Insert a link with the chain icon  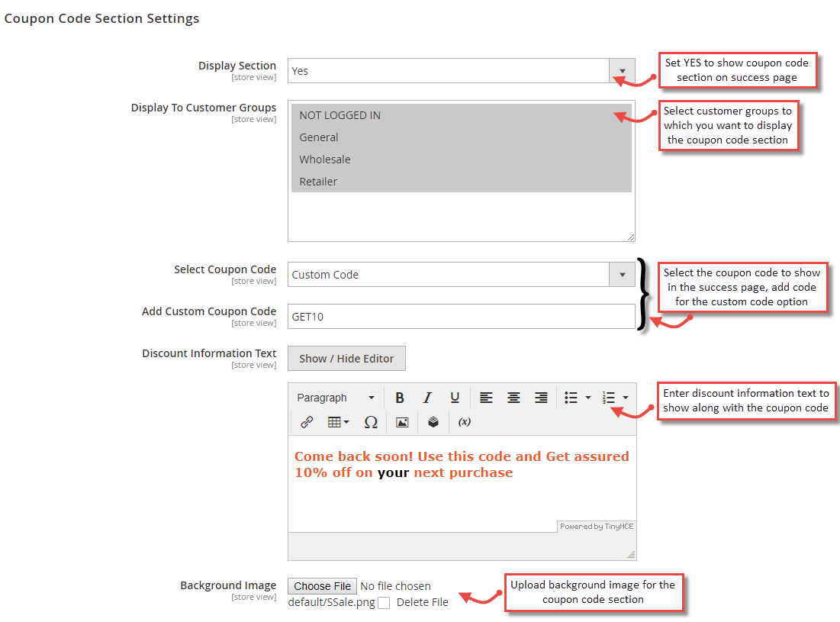(x=307, y=422)
